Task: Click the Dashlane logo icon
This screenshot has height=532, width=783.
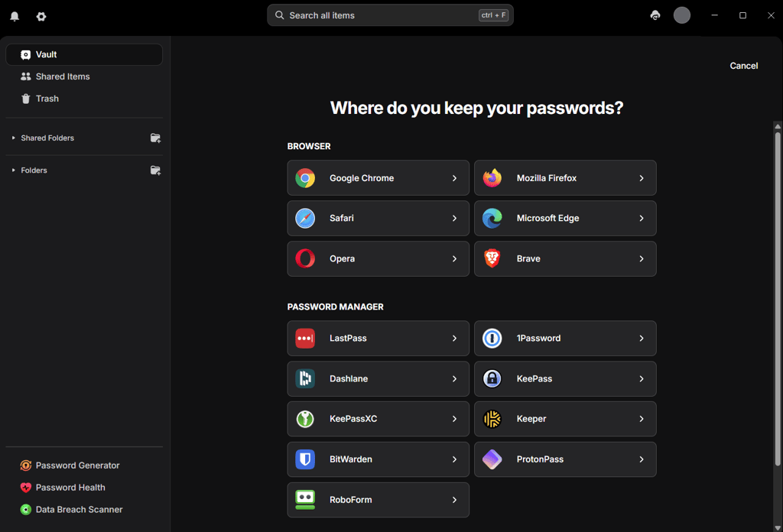Action: (x=305, y=379)
